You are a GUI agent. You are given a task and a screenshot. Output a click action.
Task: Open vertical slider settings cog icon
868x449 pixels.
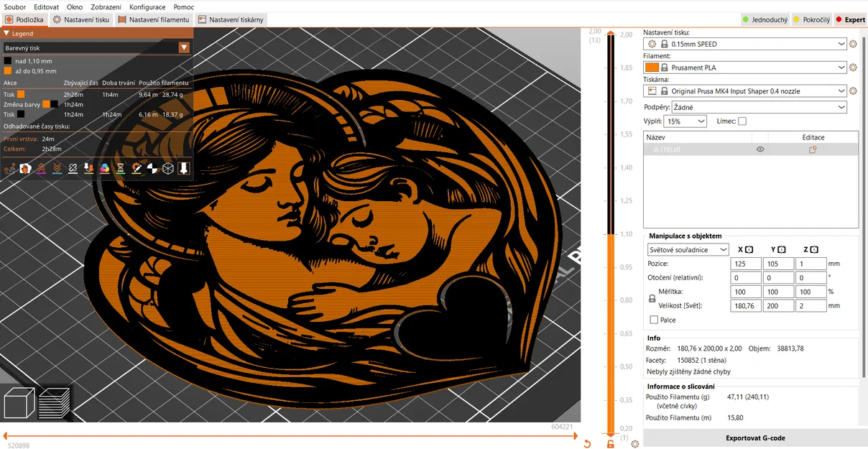[634, 443]
